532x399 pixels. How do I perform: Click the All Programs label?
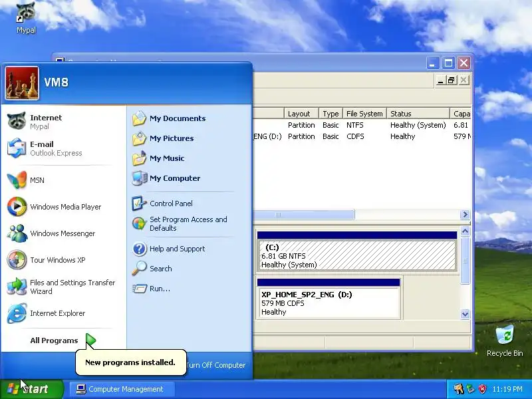pos(54,340)
